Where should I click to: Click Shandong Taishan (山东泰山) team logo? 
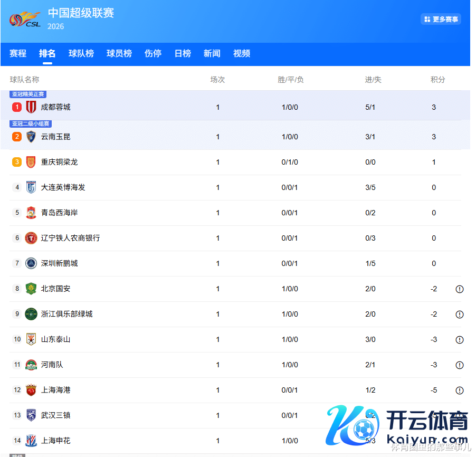click(x=31, y=339)
